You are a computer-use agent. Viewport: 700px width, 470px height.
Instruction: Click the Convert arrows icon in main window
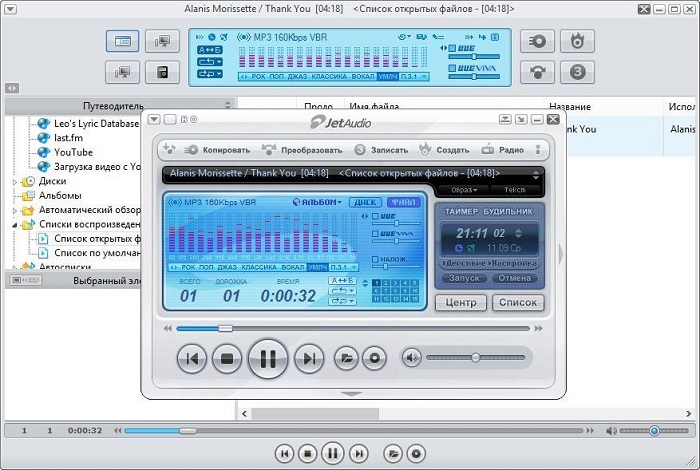tap(537, 72)
